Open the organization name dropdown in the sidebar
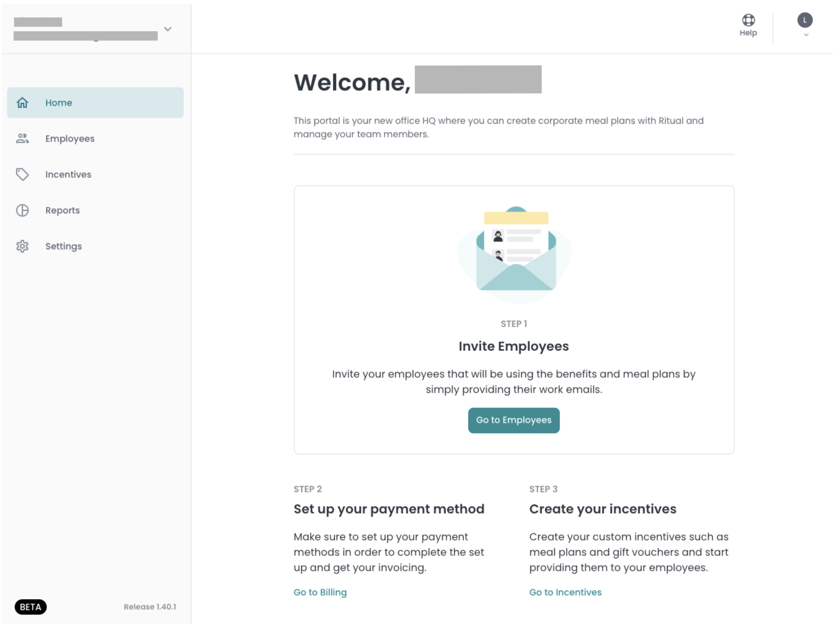The image size is (840, 624). (x=93, y=29)
